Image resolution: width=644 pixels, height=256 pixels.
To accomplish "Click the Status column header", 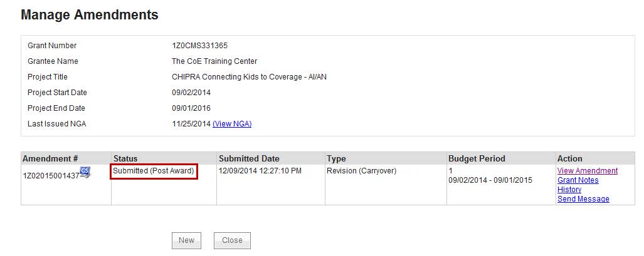I will point(125,158).
